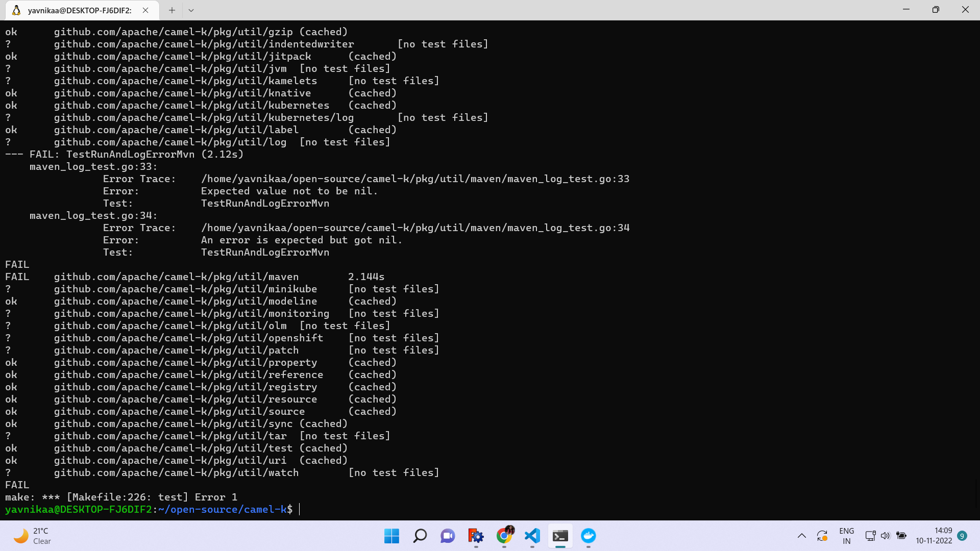Launch Visual Studio Code from the taskbar

[x=532, y=536]
